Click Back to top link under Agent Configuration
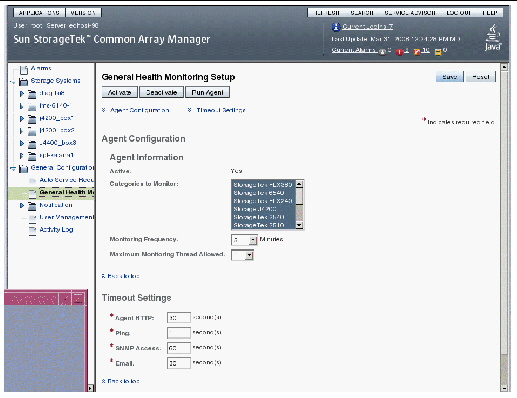 pyautogui.click(x=123, y=276)
